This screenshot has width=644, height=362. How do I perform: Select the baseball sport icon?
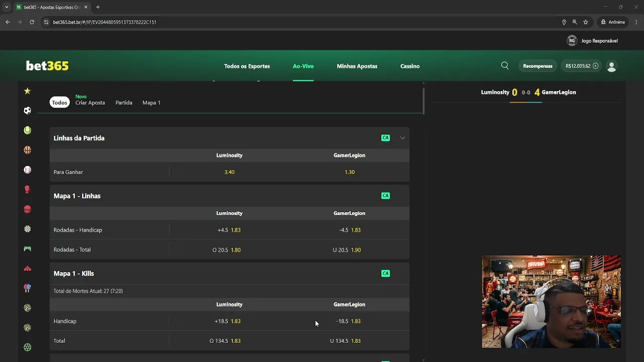pos(27,170)
